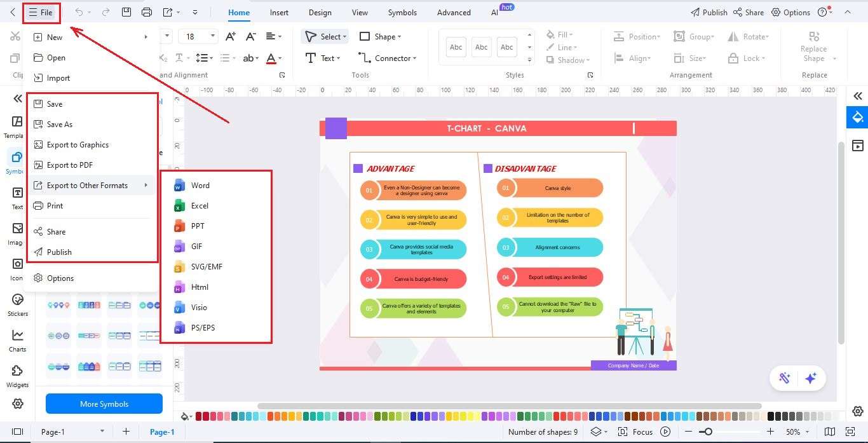Screen dimensions: 868x443
Task: Click the Share button at top right
Action: [x=748, y=12]
